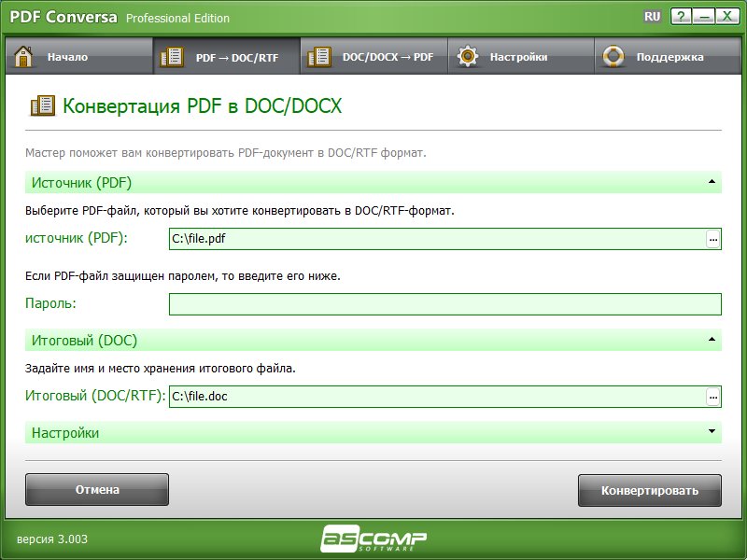Click the lifebuoy icon for Поддержка
747x560 pixels.
click(613, 57)
